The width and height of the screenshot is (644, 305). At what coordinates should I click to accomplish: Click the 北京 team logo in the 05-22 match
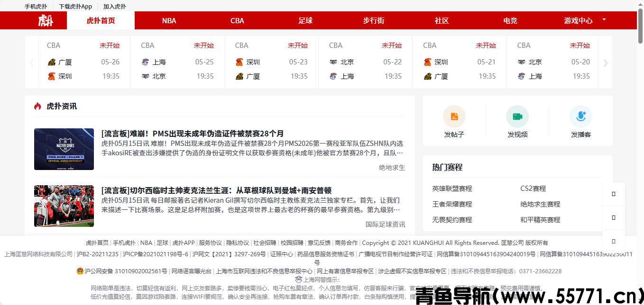[333, 62]
